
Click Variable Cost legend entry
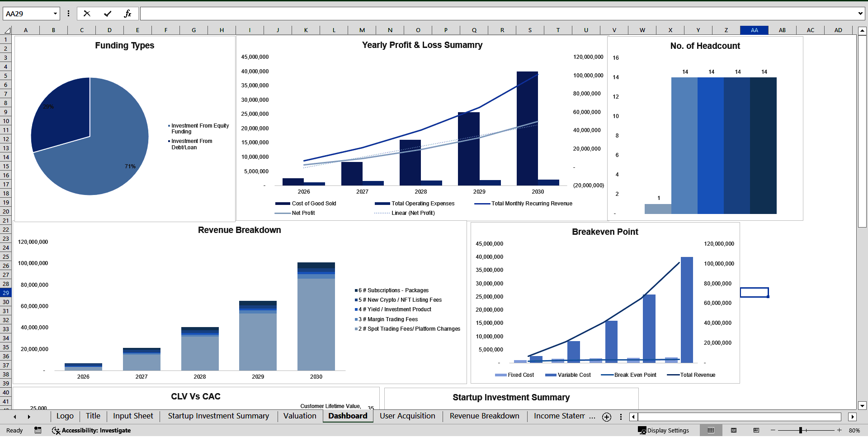coord(568,375)
